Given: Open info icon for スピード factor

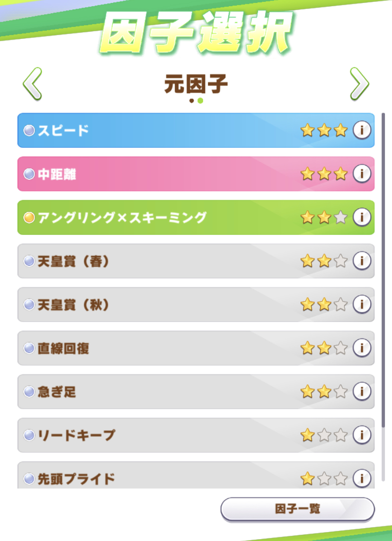Looking at the screenshot, I should click(x=362, y=130).
